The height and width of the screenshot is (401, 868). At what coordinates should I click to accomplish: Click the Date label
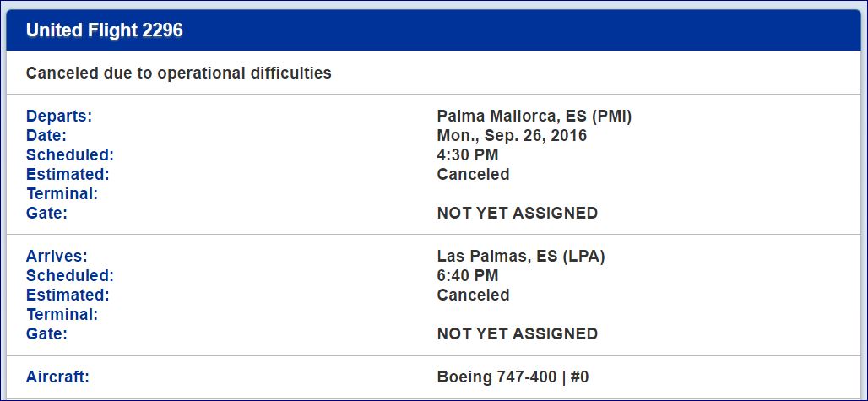coord(46,136)
